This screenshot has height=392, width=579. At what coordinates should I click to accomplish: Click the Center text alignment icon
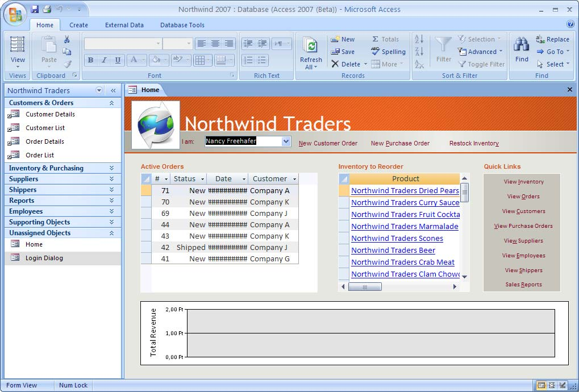(x=215, y=44)
